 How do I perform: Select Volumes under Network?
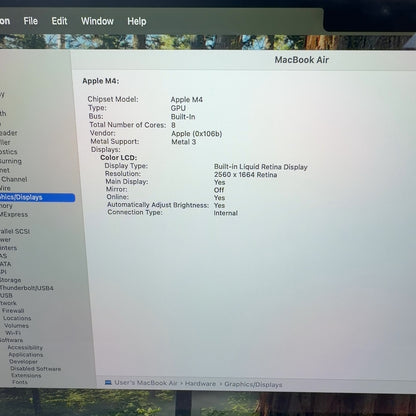(x=16, y=326)
